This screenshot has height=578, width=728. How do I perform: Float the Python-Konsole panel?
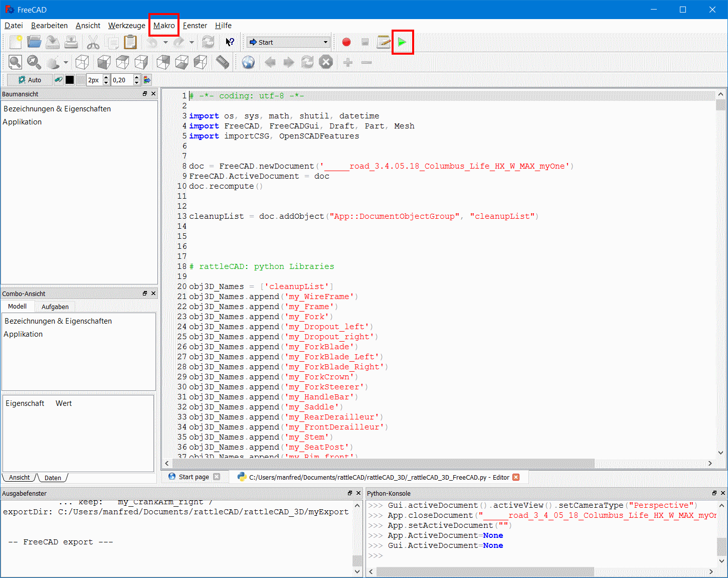click(x=714, y=493)
